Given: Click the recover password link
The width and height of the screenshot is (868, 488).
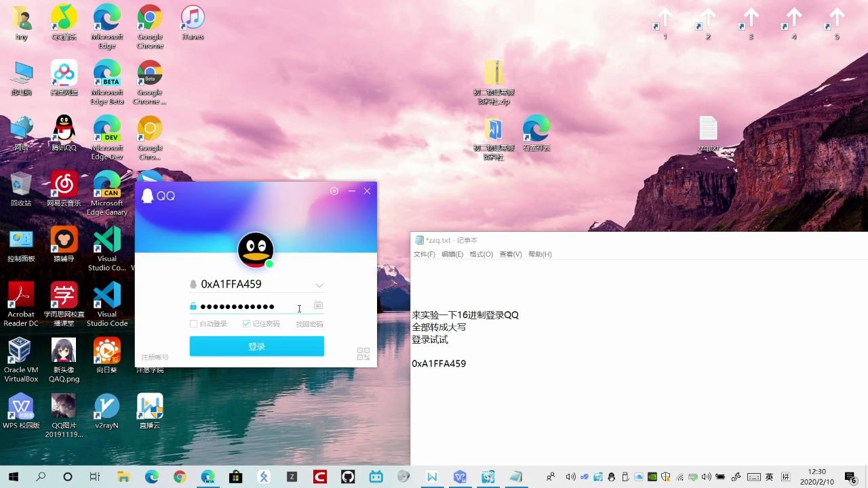Looking at the screenshot, I should click(x=309, y=324).
